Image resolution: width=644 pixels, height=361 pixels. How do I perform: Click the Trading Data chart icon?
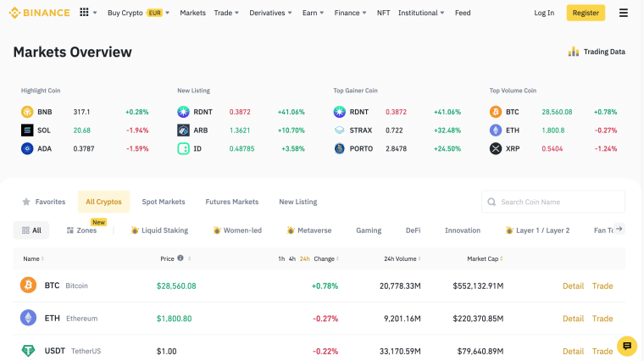click(574, 52)
